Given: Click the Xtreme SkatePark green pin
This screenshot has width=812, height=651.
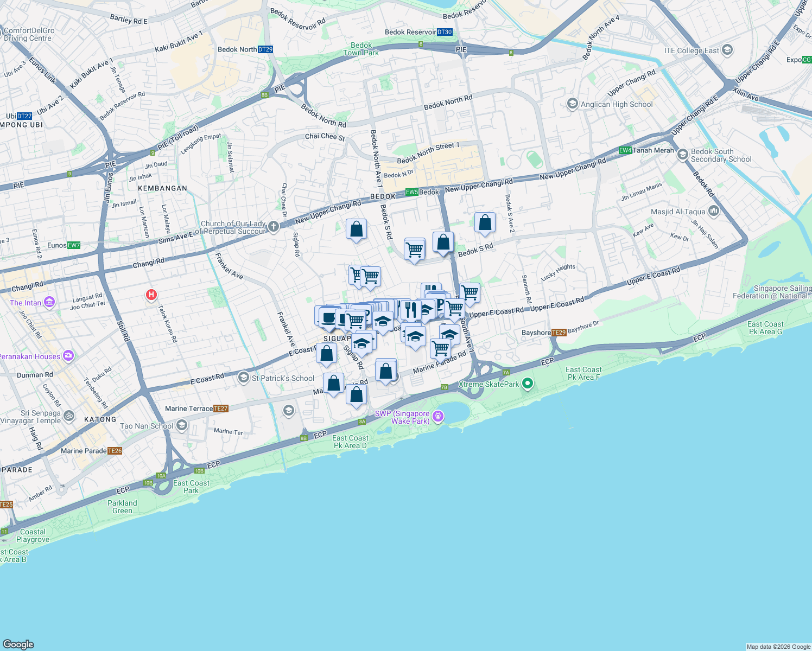Looking at the screenshot, I should [x=527, y=384].
